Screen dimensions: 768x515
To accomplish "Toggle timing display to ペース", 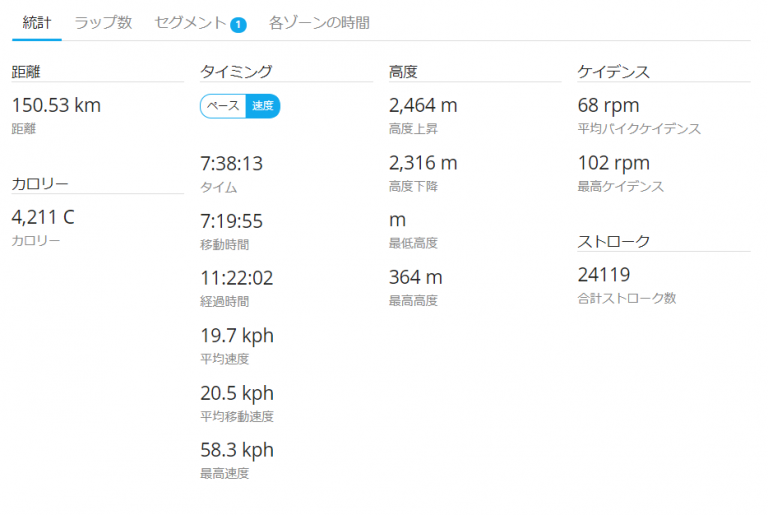I will tap(223, 106).
